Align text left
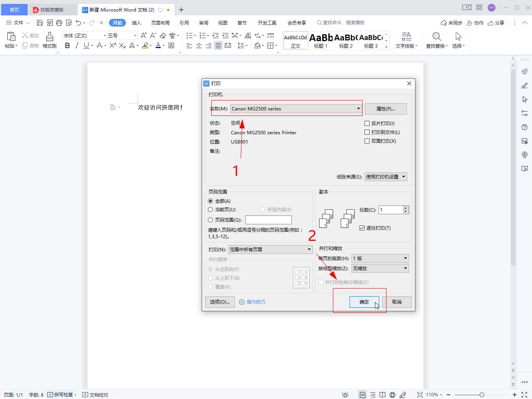 click(189, 45)
